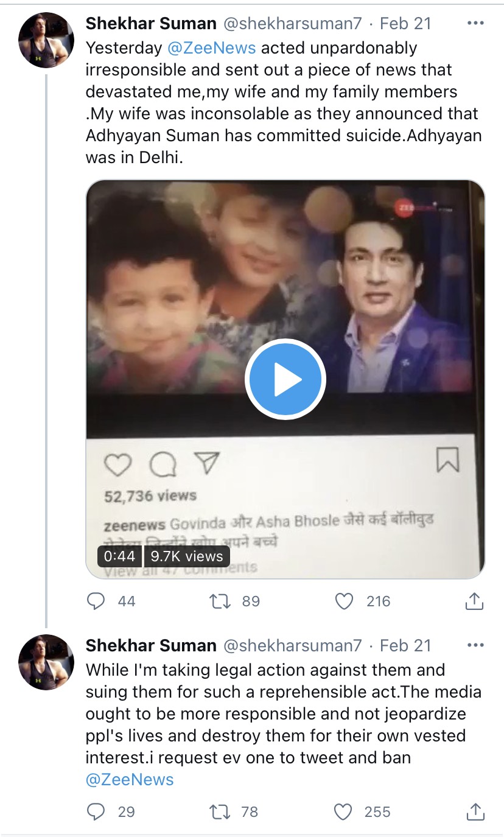Play the embedded video

pyautogui.click(x=285, y=379)
